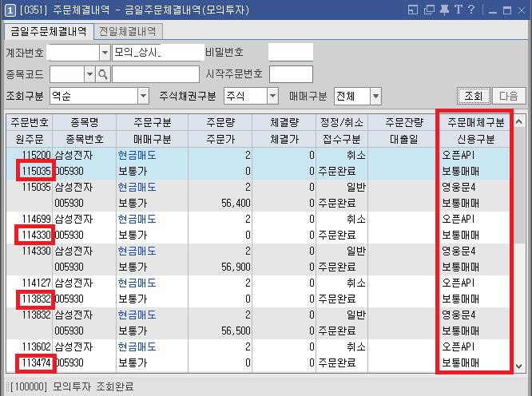Open the 종목코드 dropdown arrow
532x396 pixels.
tap(90, 74)
